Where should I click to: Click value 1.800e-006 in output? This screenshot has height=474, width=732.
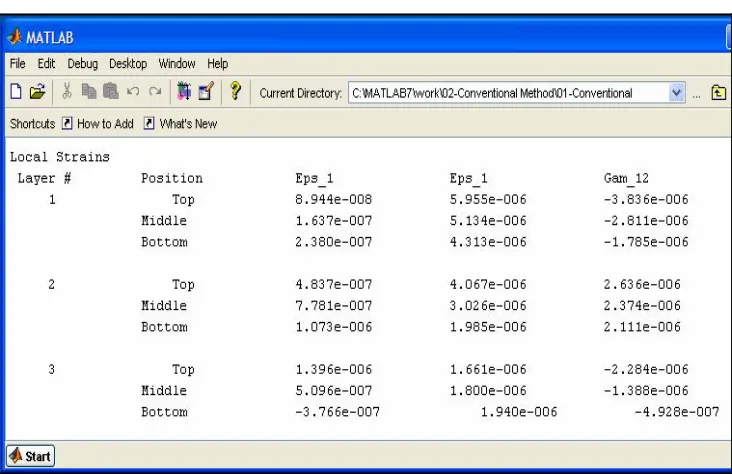pos(488,391)
